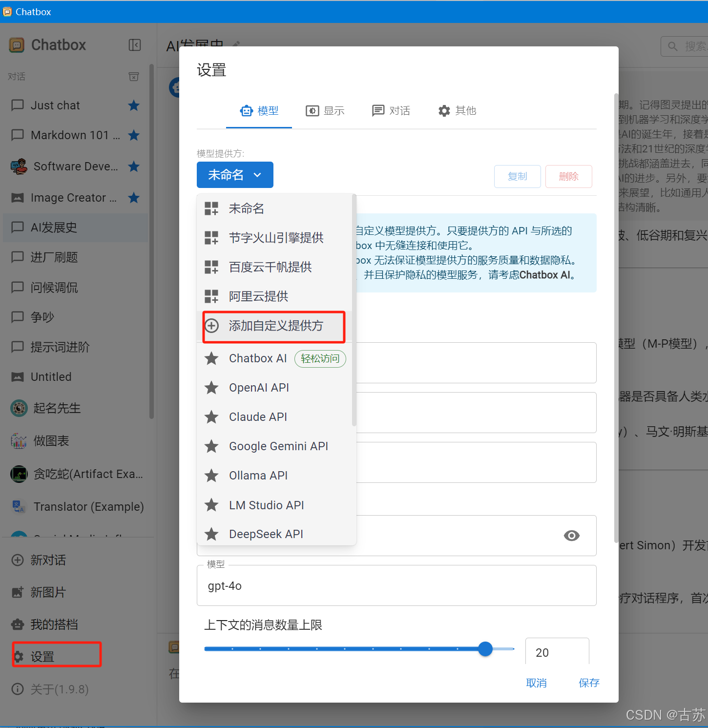Switch to the 其他 settings tab
This screenshot has height=728, width=708.
pyautogui.click(x=457, y=111)
